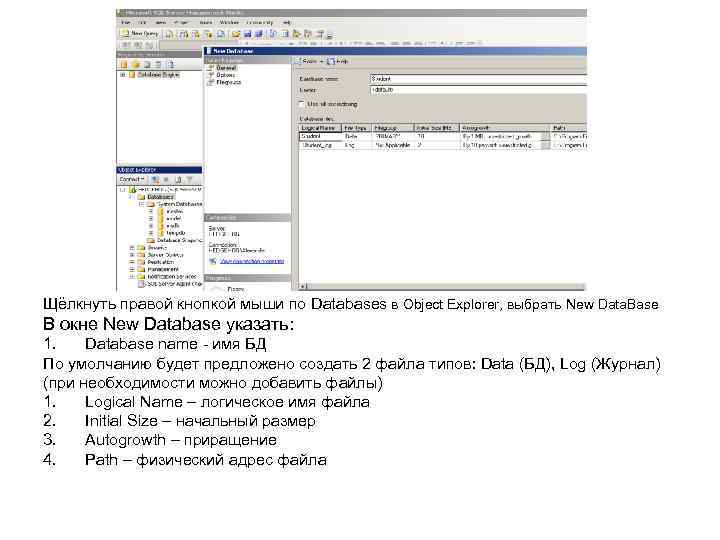Image resolution: width=720 pixels, height=540 pixels.
Task: Open autogrowth settings button for Student row
Action: pos(545,136)
